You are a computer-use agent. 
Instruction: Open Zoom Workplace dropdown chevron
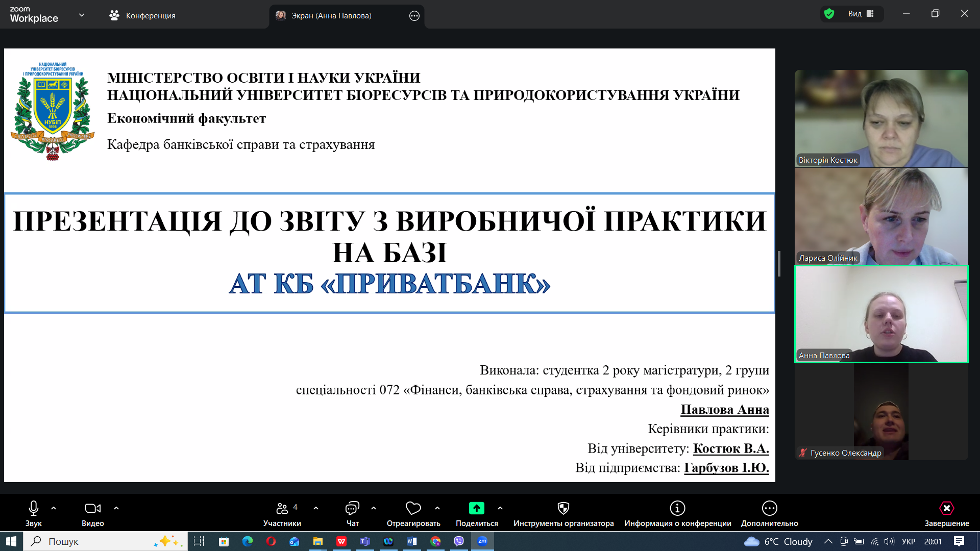(82, 15)
